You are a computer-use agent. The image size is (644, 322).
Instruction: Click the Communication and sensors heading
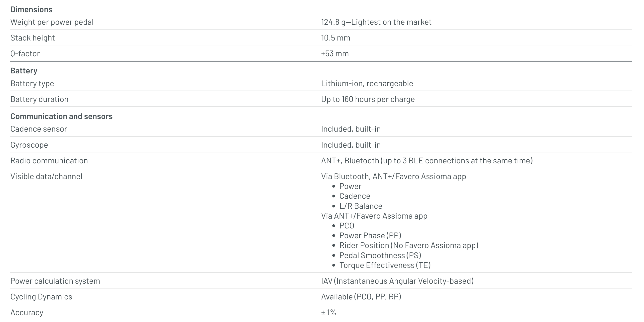(61, 116)
